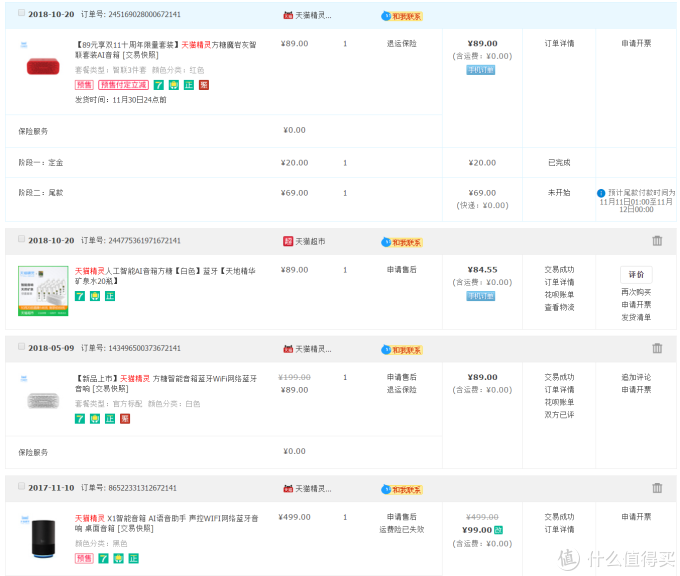
Task: Open product title 天猫精灵 X1智能音箱
Action: point(167,523)
